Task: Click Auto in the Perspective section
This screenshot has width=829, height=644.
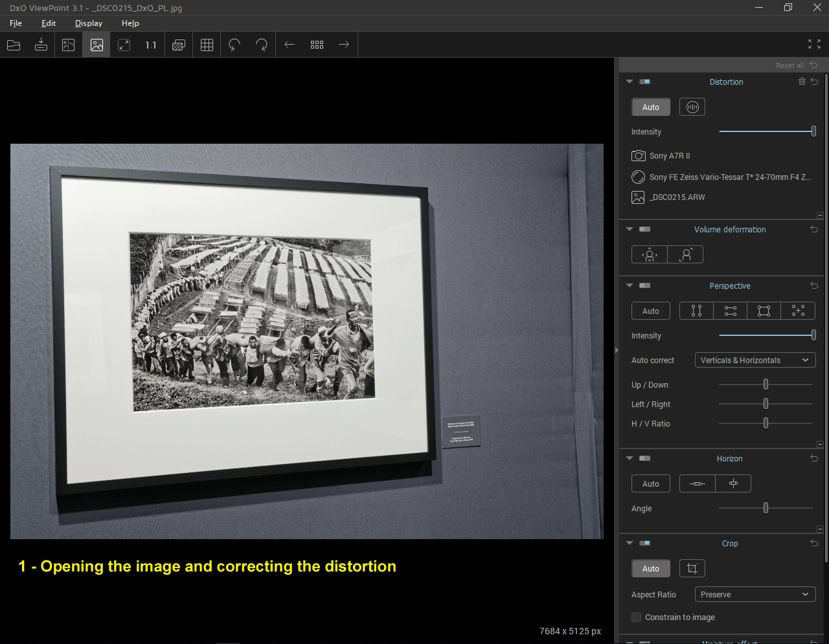Action: tap(651, 311)
